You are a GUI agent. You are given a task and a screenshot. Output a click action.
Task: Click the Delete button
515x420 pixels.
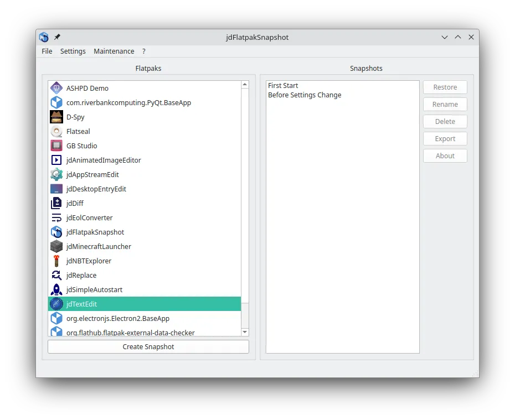click(x=445, y=121)
